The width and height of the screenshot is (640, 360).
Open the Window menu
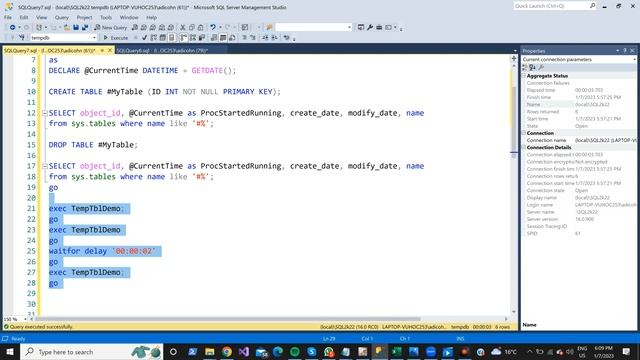pyautogui.click(x=129, y=18)
